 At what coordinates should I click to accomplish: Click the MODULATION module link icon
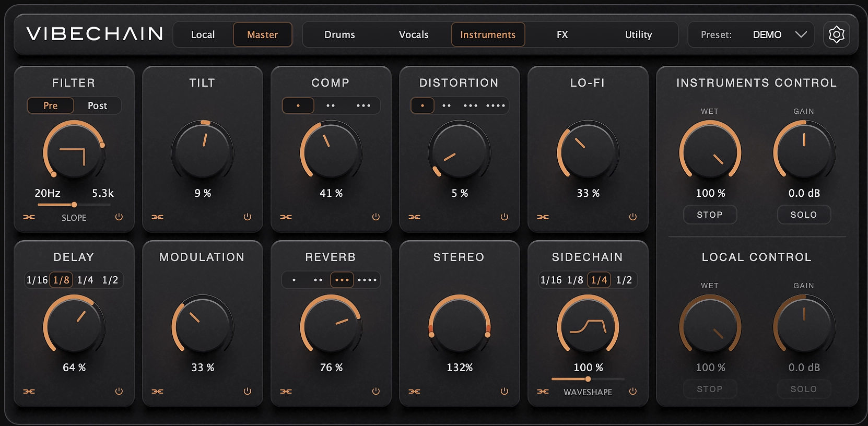(158, 392)
